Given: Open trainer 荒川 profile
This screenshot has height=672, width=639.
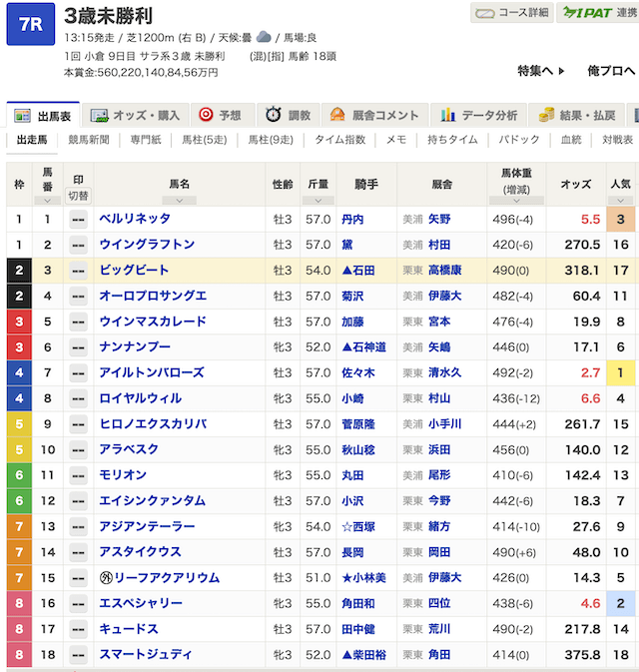Looking at the screenshot, I should (x=439, y=629).
